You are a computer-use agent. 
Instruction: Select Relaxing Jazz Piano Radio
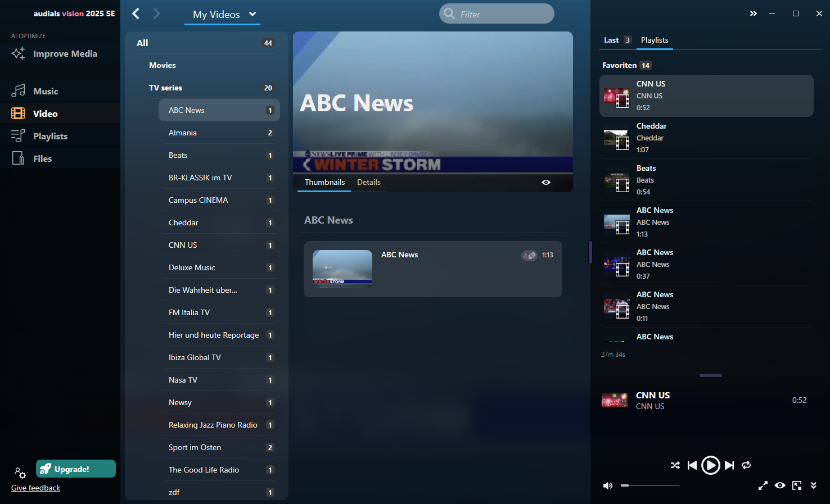(219, 425)
